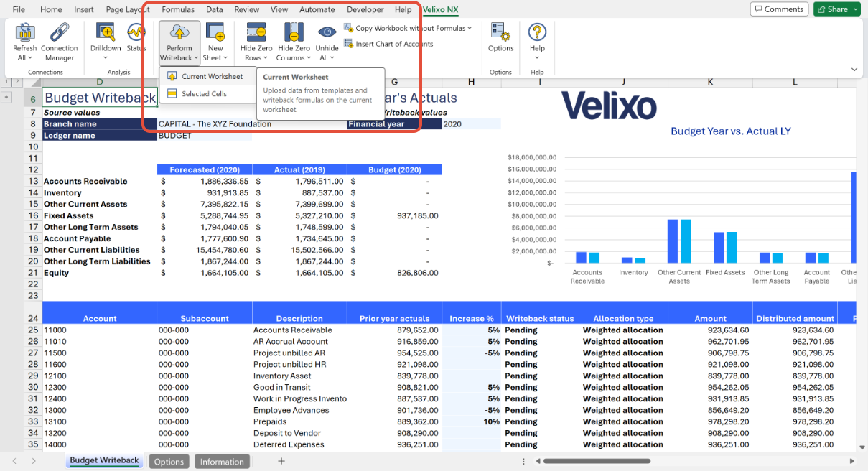Image resolution: width=868 pixels, height=471 pixels.
Task: Select the BUDGET ledger name cell
Action: coord(205,135)
